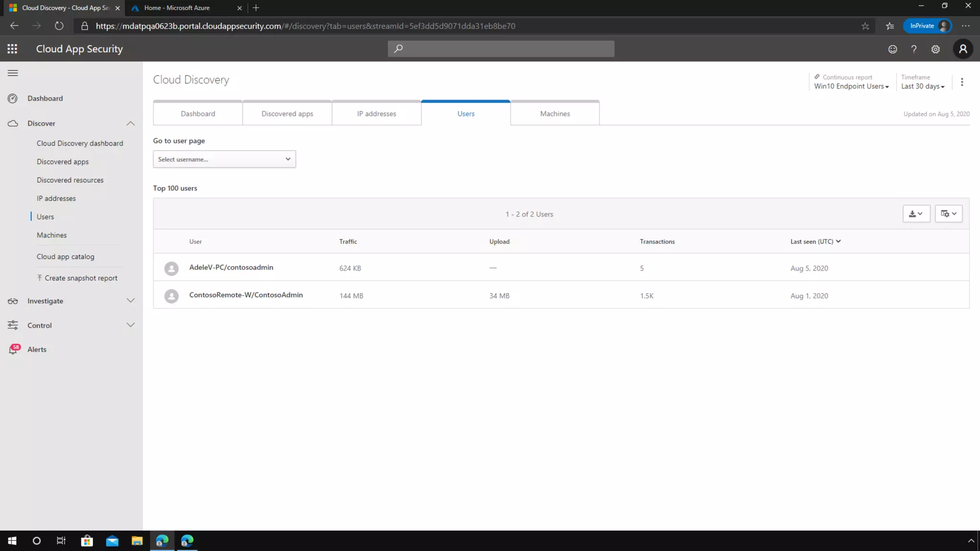Click the Alerts bell icon
The height and width of the screenshot is (551, 980).
point(13,350)
